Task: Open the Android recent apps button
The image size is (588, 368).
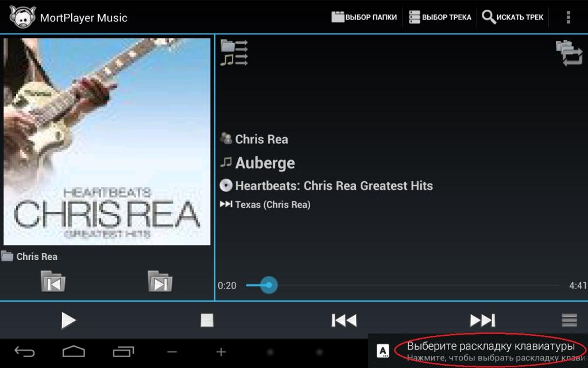Action: tap(123, 352)
